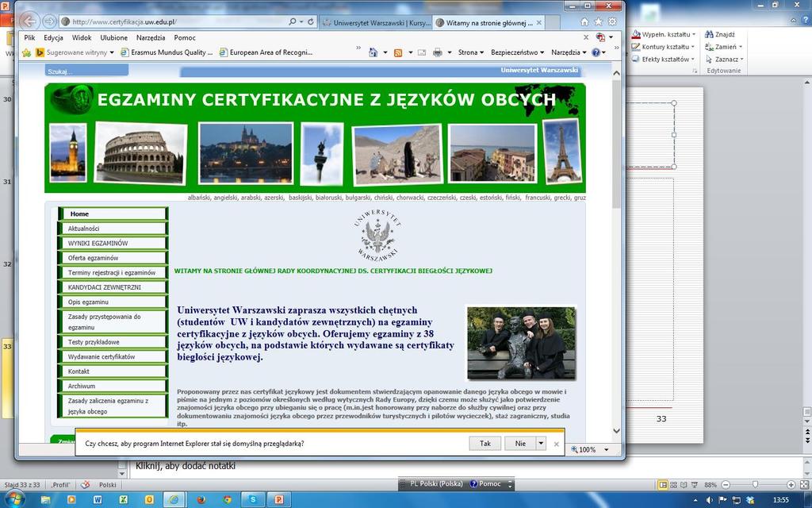This screenshot has width=812, height=508.
Task: Open the Internet Explorer Help question icon
Action: (596, 52)
